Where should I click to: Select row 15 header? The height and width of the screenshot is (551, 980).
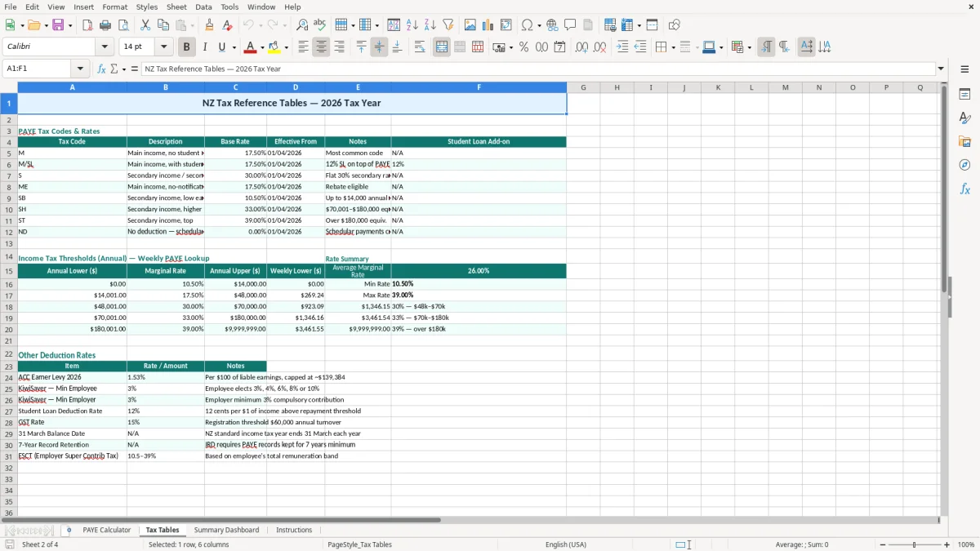pyautogui.click(x=9, y=271)
